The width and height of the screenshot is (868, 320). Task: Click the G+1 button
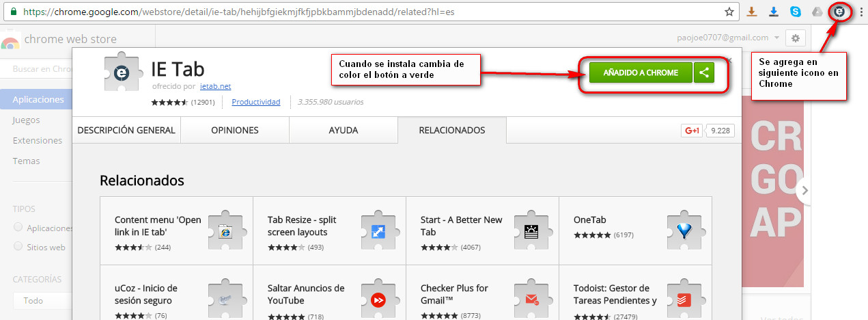pos(692,130)
